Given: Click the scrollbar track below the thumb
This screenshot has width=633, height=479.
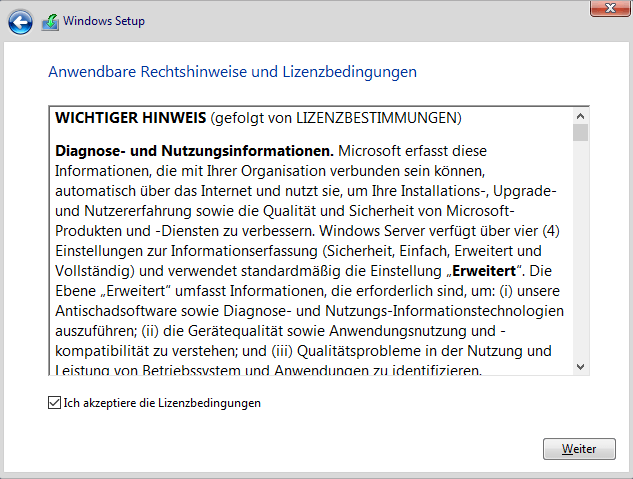Looking at the screenshot, I should (581, 250).
